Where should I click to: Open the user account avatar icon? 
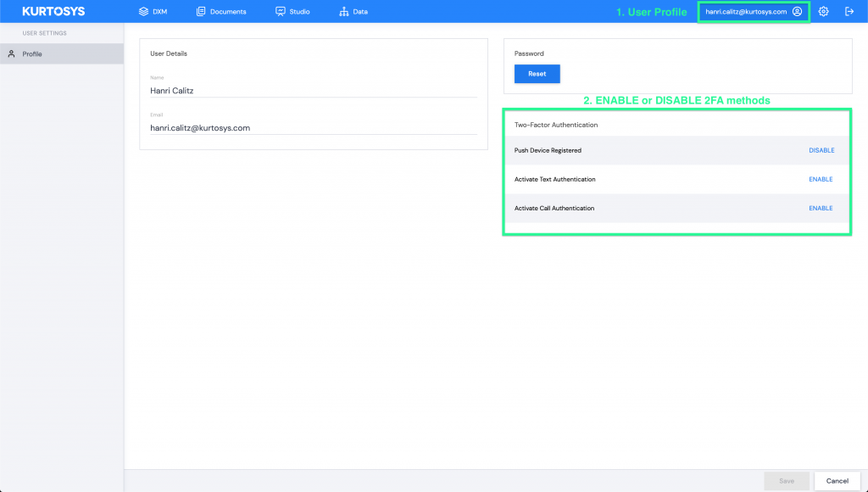(797, 12)
